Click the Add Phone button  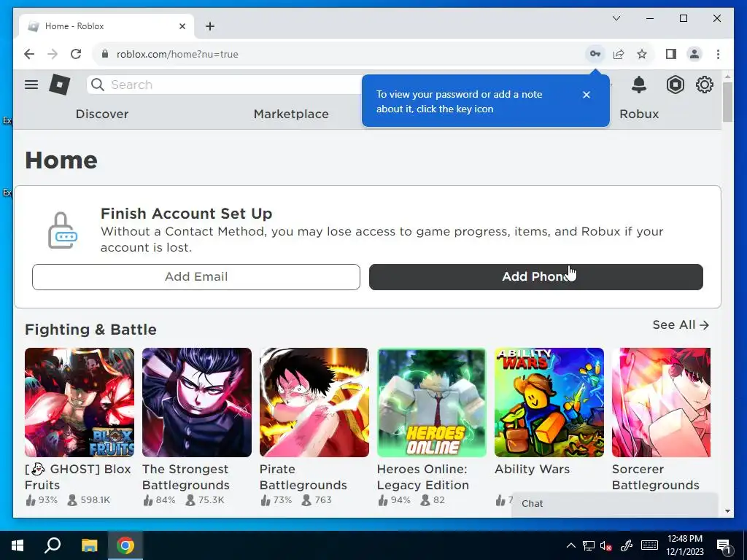(x=536, y=276)
